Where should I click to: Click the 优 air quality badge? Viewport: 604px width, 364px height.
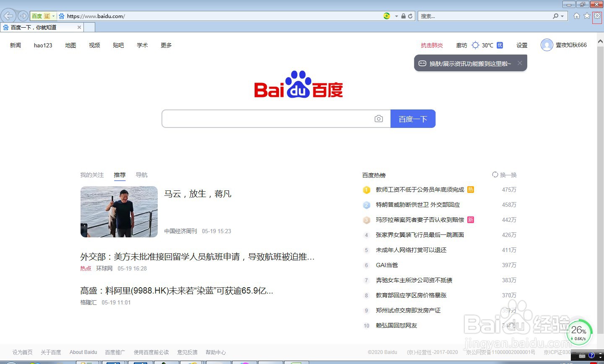point(500,45)
